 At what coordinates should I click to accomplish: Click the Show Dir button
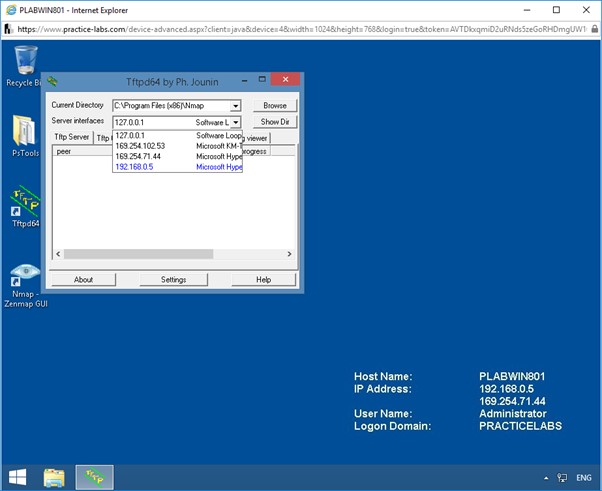coord(275,122)
